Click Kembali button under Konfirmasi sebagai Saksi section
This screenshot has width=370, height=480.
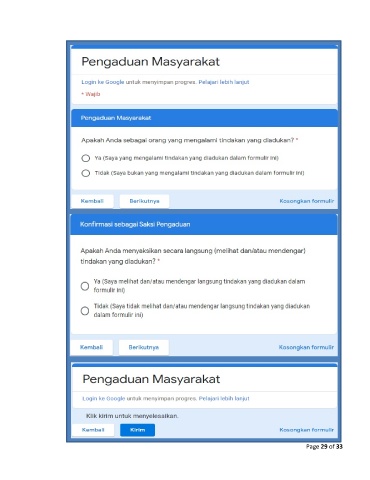pos(91,347)
